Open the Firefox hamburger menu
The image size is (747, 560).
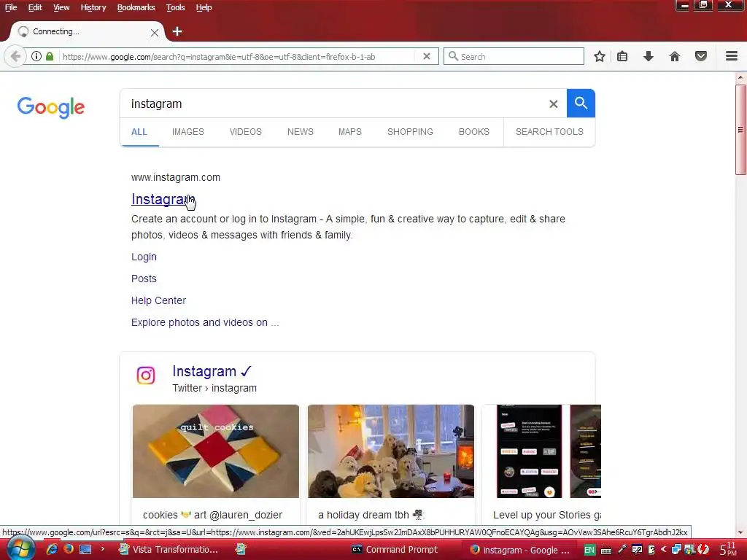pos(732,56)
